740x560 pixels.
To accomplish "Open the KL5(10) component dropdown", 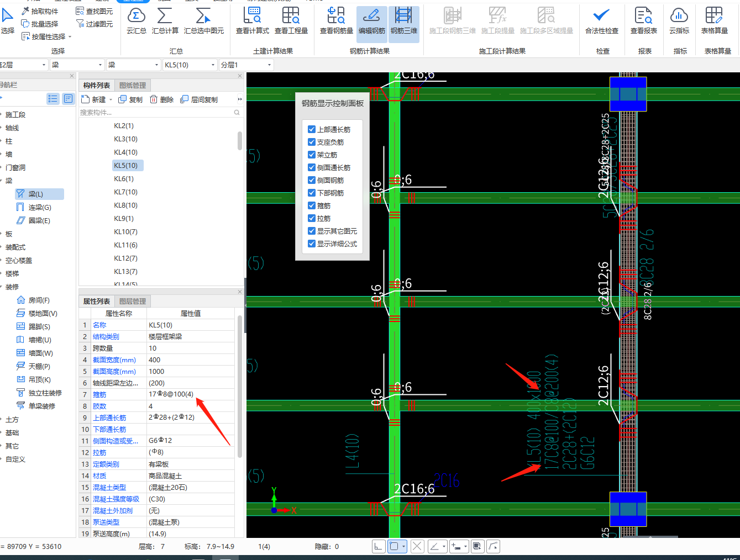I will [x=190, y=65].
